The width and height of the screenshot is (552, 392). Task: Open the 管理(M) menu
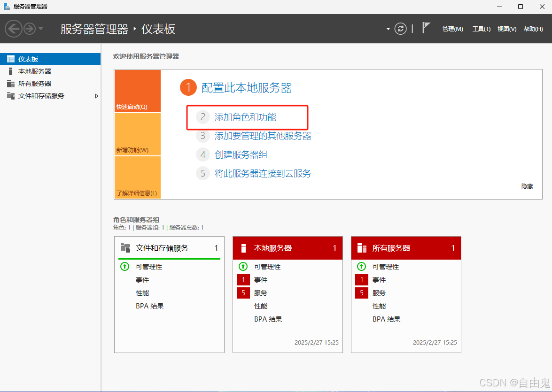point(453,29)
